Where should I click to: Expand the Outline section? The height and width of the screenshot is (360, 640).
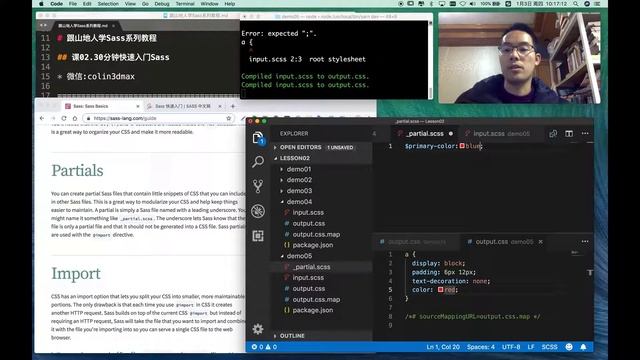coord(322,336)
